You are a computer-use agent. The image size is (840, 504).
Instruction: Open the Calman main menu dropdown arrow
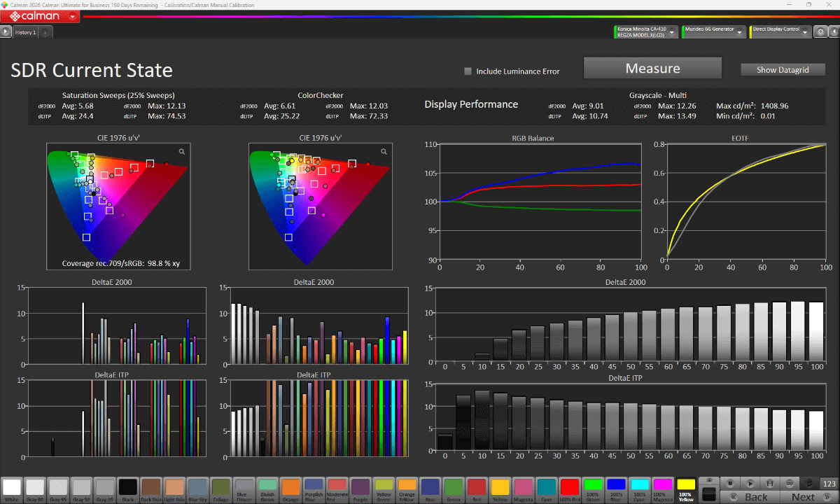tap(74, 15)
